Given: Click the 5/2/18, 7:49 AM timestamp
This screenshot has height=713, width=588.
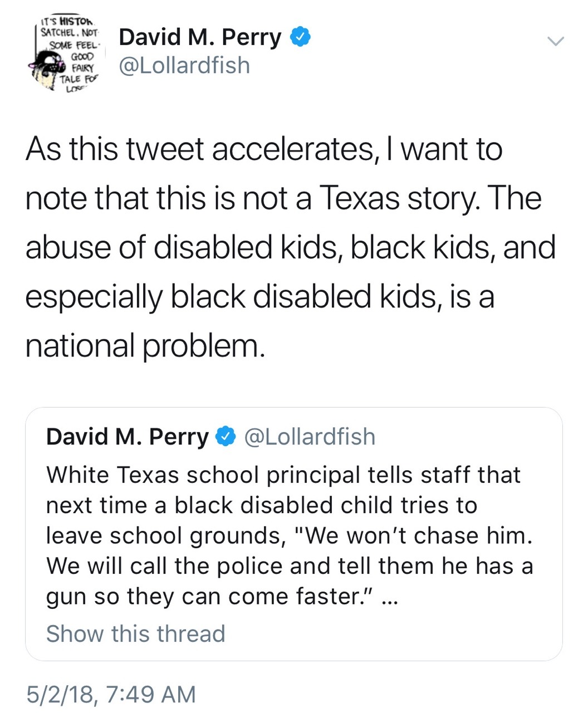Looking at the screenshot, I should (x=111, y=694).
